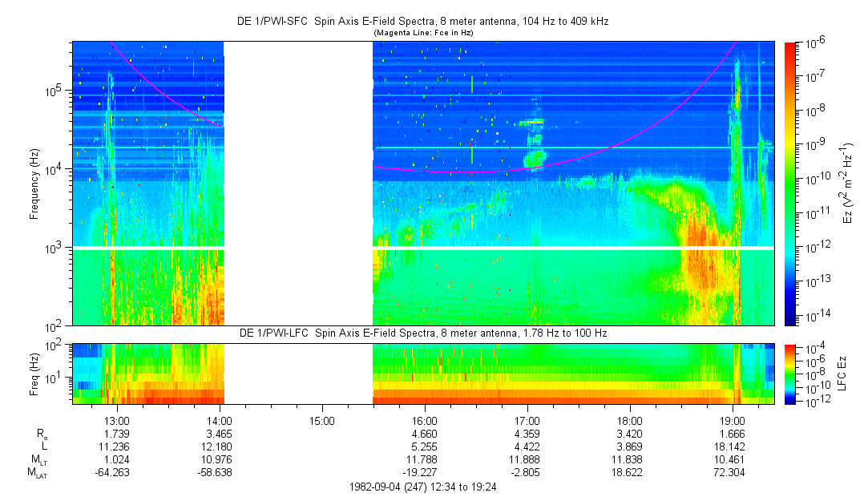Click the LFC Ez color bar scale

click(790, 374)
